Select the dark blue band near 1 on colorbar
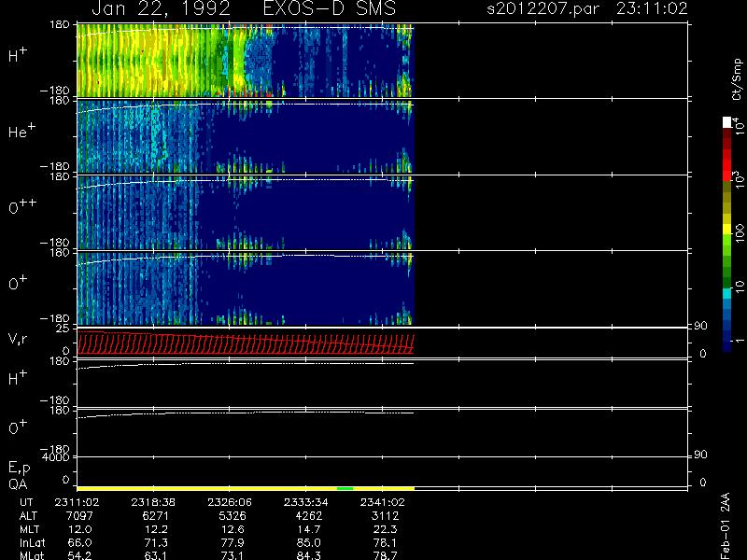 click(x=727, y=341)
